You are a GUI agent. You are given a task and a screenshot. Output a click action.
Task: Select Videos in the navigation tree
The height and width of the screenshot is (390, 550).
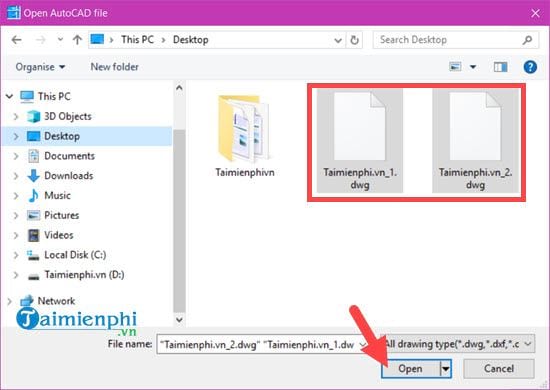(59, 235)
